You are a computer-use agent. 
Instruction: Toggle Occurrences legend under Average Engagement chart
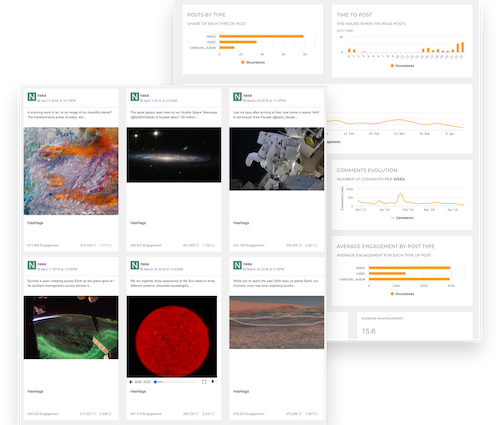point(402,294)
